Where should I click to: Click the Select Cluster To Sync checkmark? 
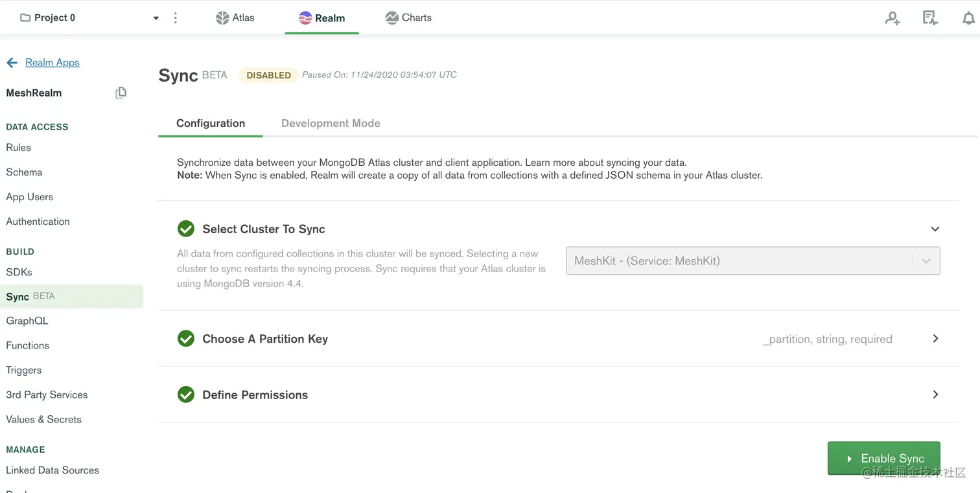[186, 229]
